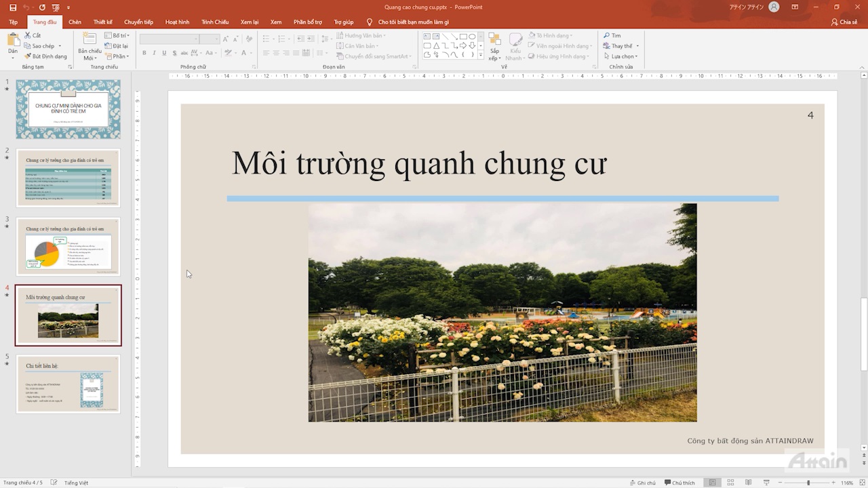Click the zoom slider handle
Image resolution: width=868 pixels, height=488 pixels.
808,483
